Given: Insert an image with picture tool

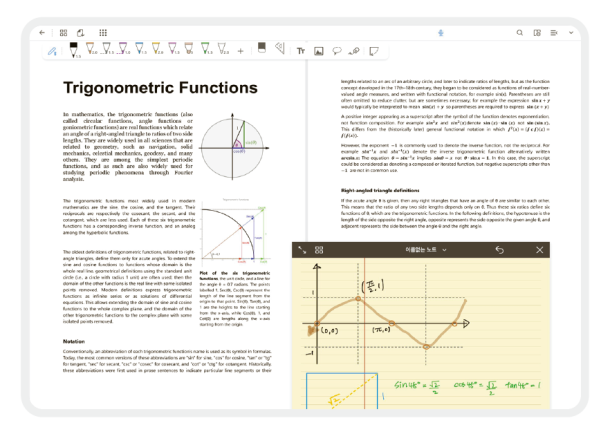Looking at the screenshot, I should pos(319,51).
